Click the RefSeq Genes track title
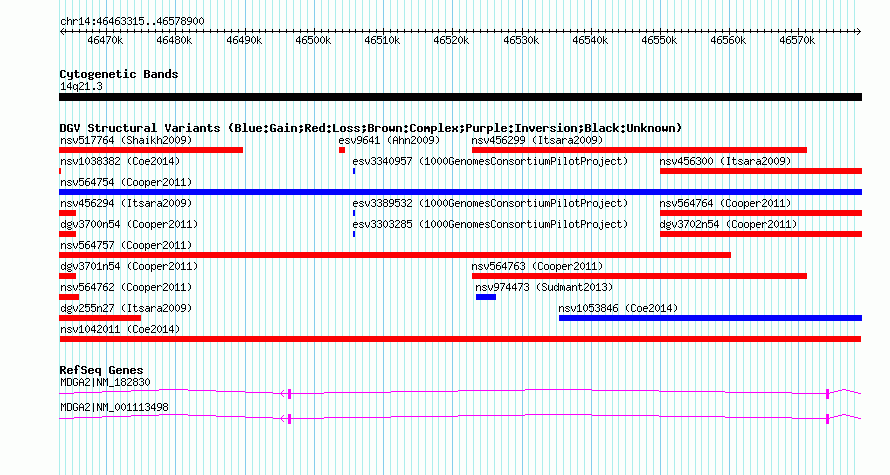 pyautogui.click(x=101, y=370)
